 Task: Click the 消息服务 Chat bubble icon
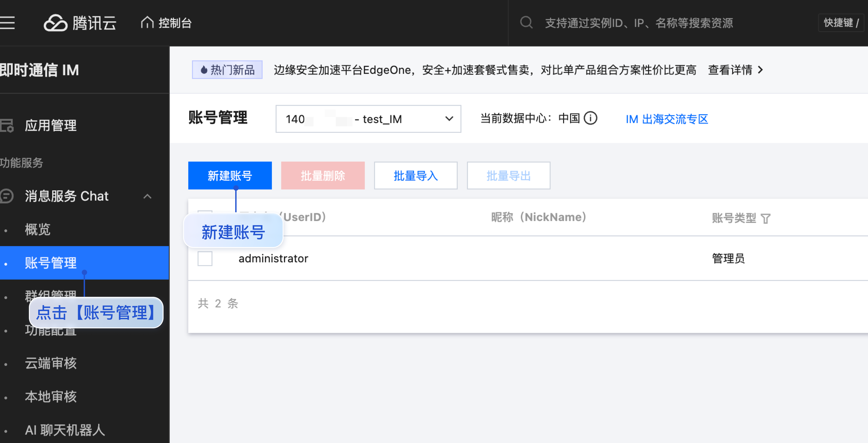7,196
